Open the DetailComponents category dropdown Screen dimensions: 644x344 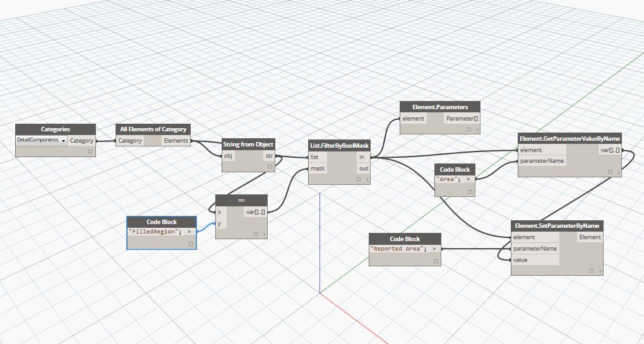(42, 140)
